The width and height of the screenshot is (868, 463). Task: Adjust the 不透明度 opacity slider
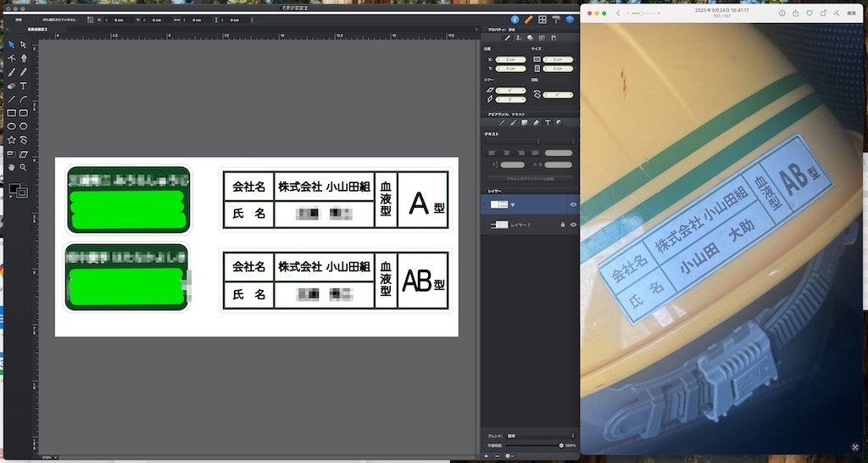click(x=534, y=445)
